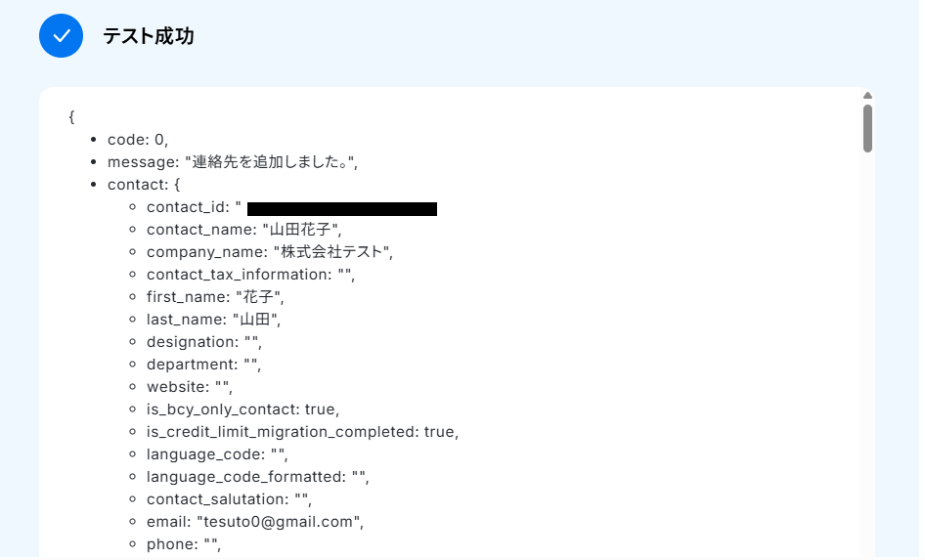Click the is_bcy_only_contact true entry
Screen dimensions: 925x560
[x=244, y=410]
